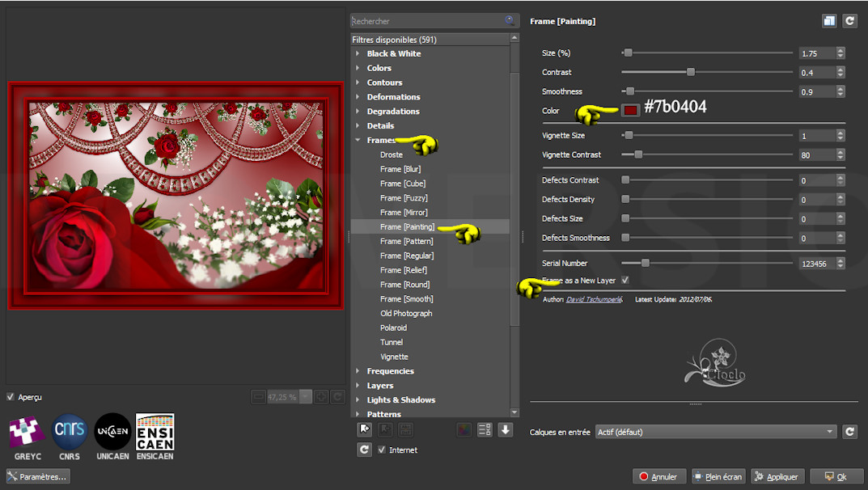This screenshot has height=490, width=868.
Task: Select the Frame [Mirror] filter
Action: (x=404, y=213)
